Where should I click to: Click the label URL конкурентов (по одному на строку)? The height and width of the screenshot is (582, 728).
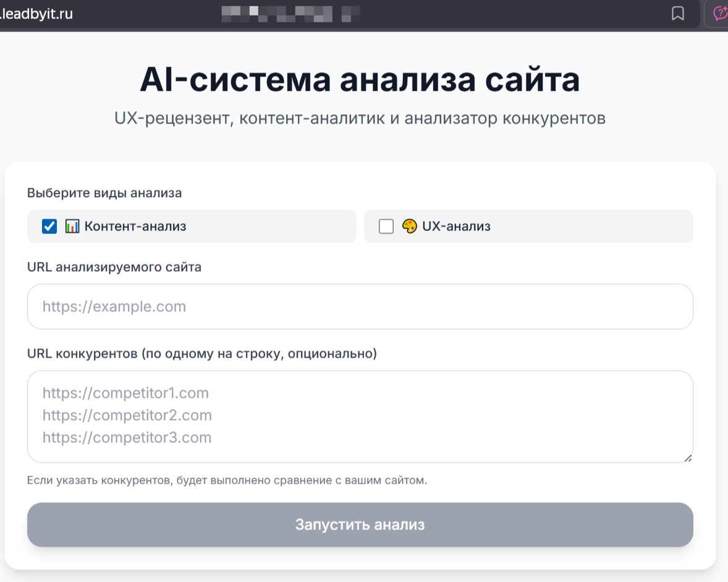(x=202, y=353)
